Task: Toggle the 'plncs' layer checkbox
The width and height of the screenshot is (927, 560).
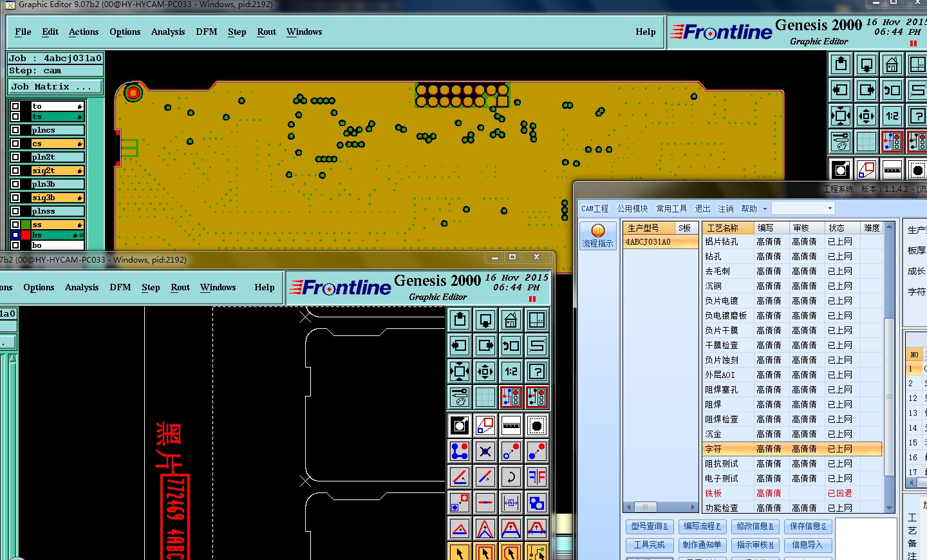Action: click(15, 130)
